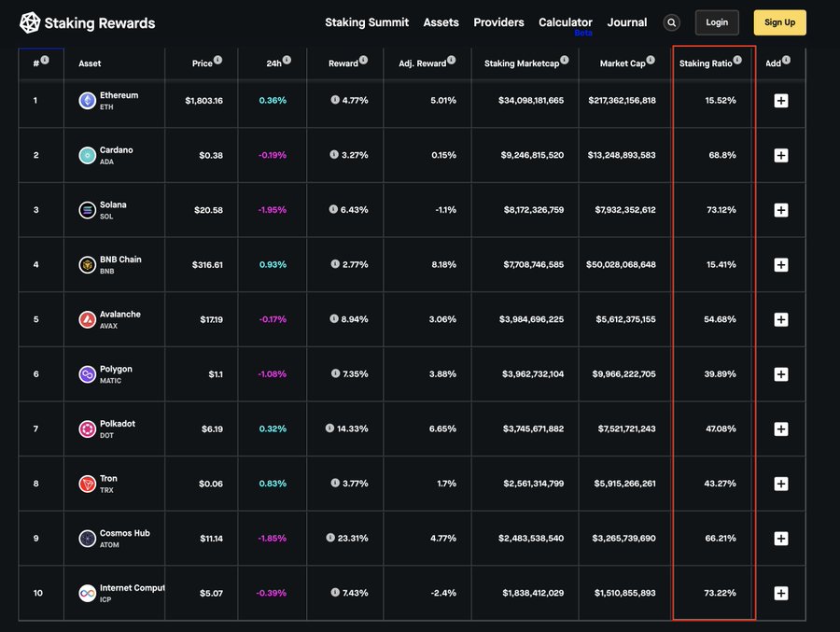The width and height of the screenshot is (840, 632).
Task: Click info icon by Polkadot 14.33% reward
Action: click(329, 428)
